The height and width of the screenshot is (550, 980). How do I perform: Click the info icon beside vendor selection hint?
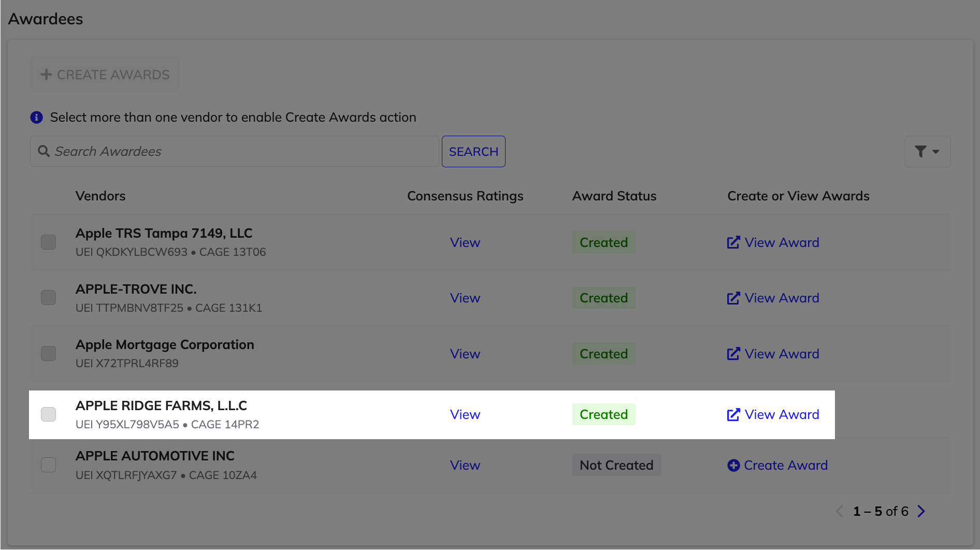36,118
